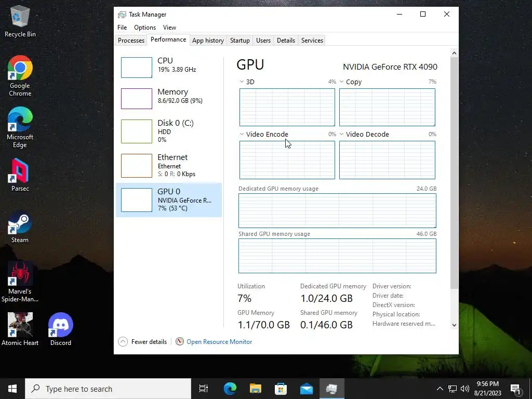Select the Parsec desktop icon
The height and width of the screenshot is (399, 532).
(20, 175)
